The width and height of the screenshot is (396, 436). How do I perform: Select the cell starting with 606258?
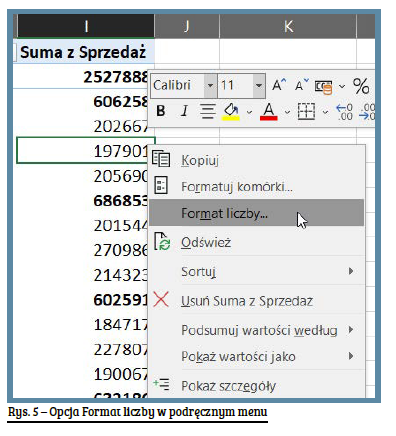pos(81,101)
